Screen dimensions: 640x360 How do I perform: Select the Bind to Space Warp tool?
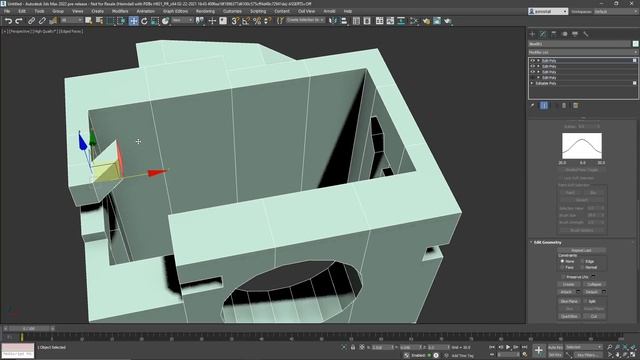coord(53,21)
